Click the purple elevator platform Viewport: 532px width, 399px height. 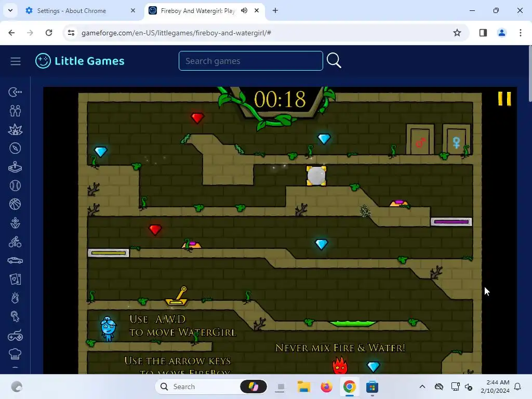[451, 222]
